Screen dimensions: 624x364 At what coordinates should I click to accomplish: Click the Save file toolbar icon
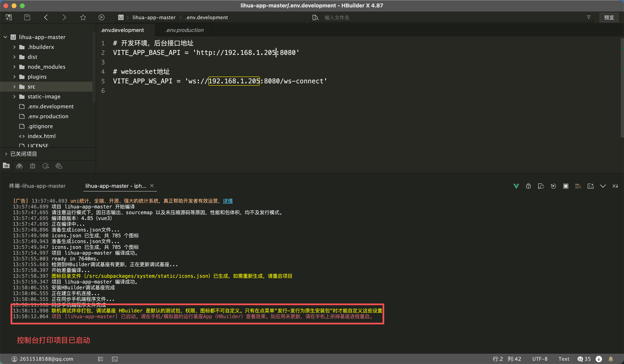pyautogui.click(x=27, y=17)
